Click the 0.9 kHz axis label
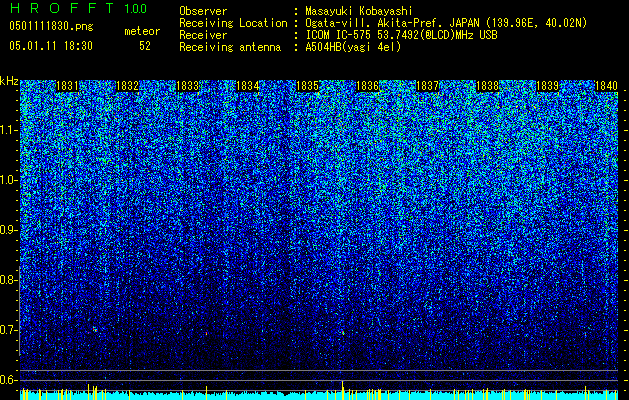The image size is (629, 400). tap(9, 230)
